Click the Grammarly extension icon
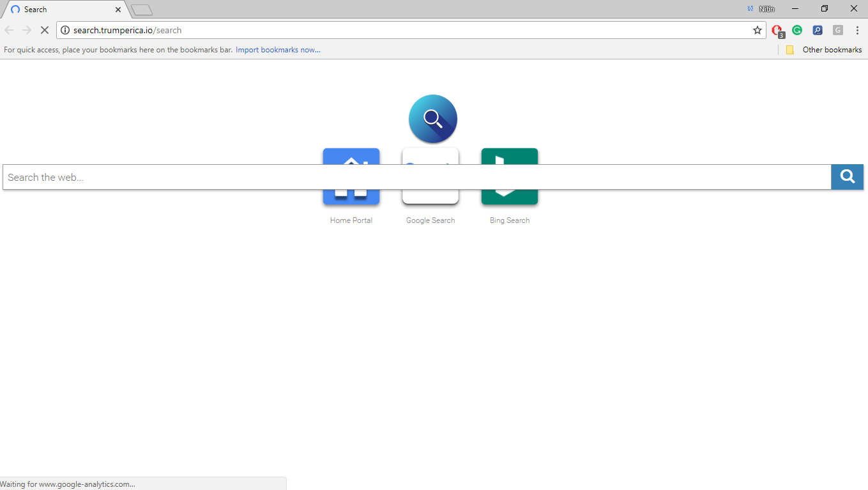This screenshot has width=868, height=490. tap(797, 30)
